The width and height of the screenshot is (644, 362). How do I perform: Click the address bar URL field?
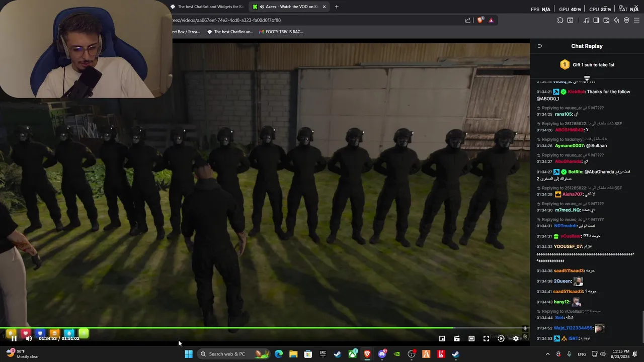point(317,20)
